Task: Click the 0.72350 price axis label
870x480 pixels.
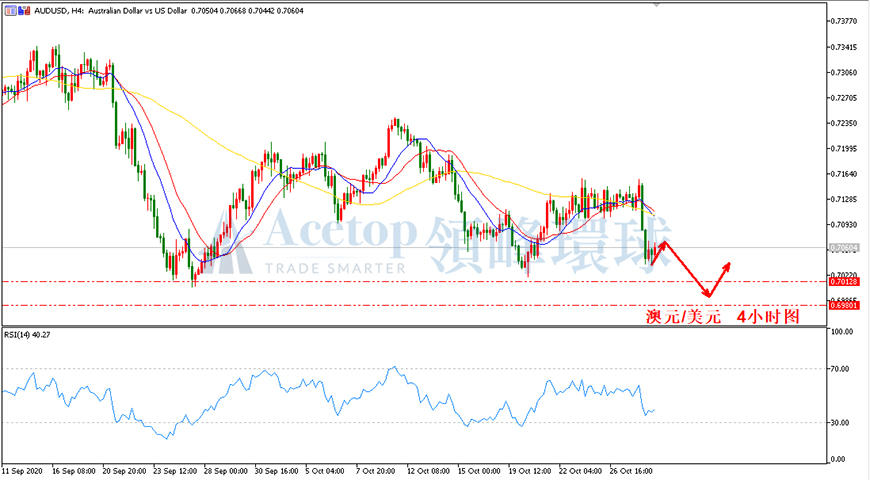Action: click(844, 123)
